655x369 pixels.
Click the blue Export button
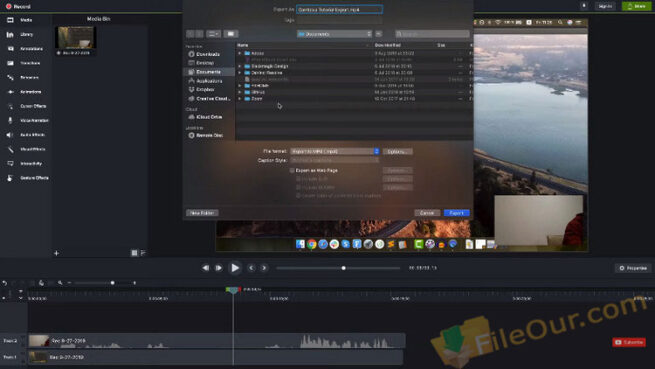pyautogui.click(x=457, y=213)
